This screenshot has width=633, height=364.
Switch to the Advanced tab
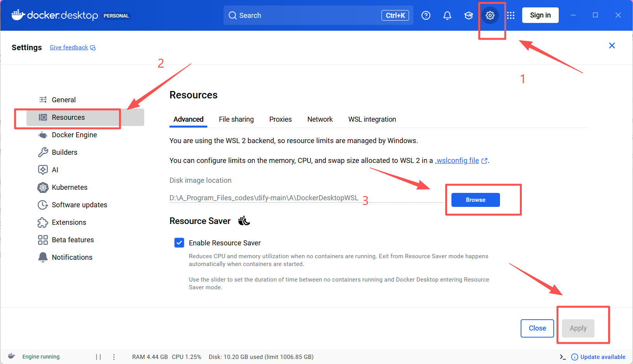click(x=188, y=119)
